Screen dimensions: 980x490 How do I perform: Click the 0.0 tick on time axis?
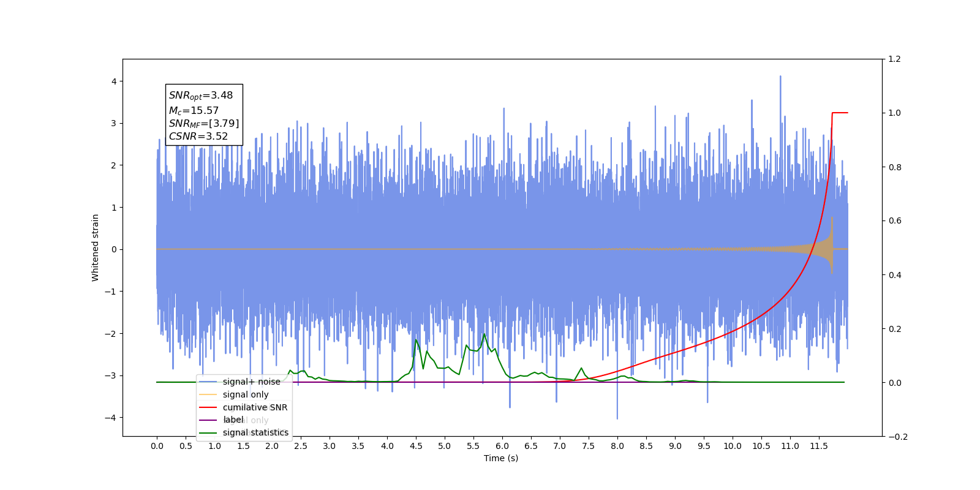pos(157,446)
